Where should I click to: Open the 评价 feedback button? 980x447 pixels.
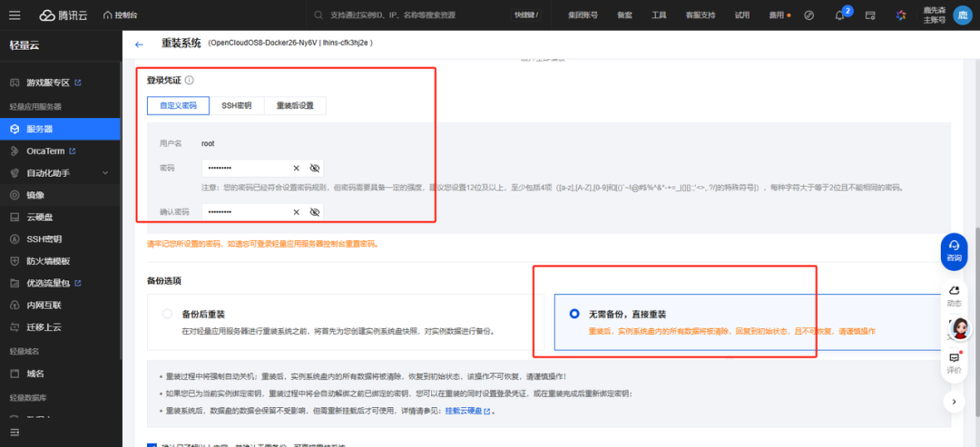point(954,363)
